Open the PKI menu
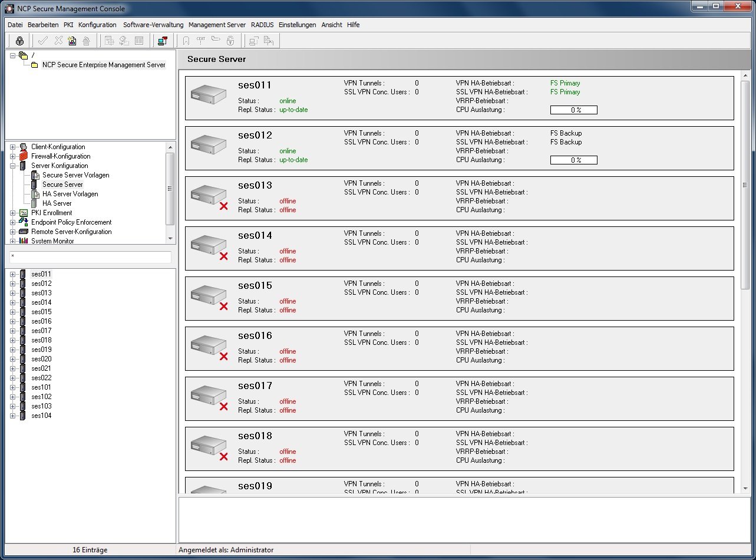This screenshot has height=560, width=756. coord(68,25)
